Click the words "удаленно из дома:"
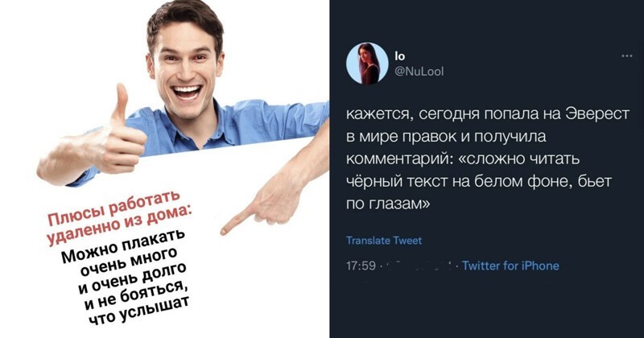 point(119,225)
